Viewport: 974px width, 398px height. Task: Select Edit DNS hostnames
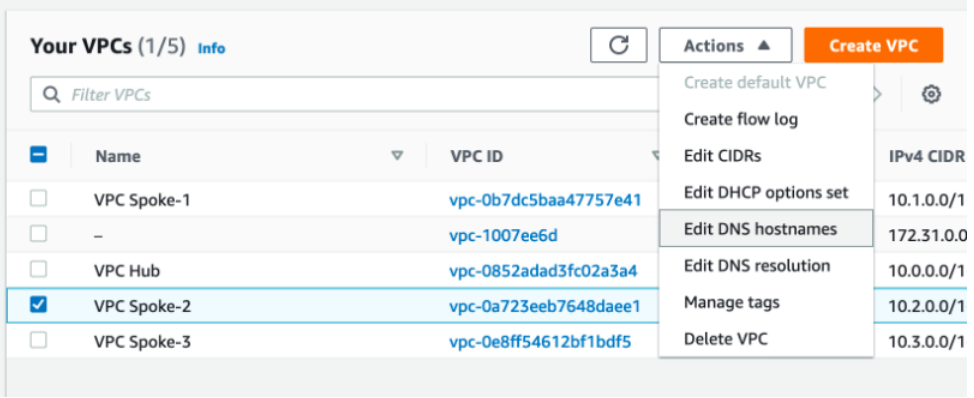point(766,229)
